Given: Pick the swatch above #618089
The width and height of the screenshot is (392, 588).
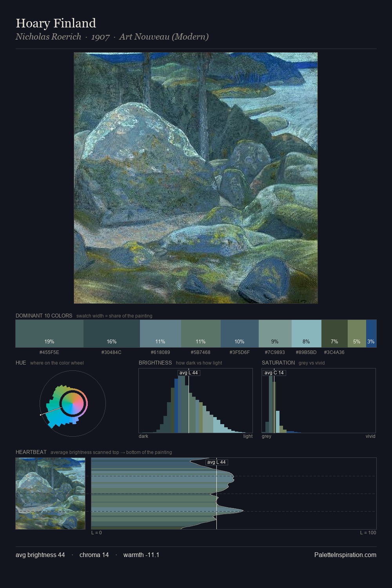Looking at the screenshot, I should 160,334.
